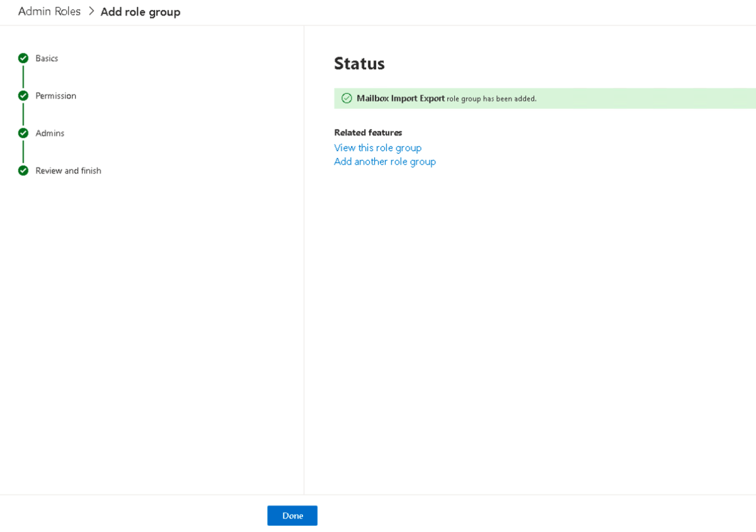The height and width of the screenshot is (532, 756).
Task: Click the Done button
Action: click(292, 516)
